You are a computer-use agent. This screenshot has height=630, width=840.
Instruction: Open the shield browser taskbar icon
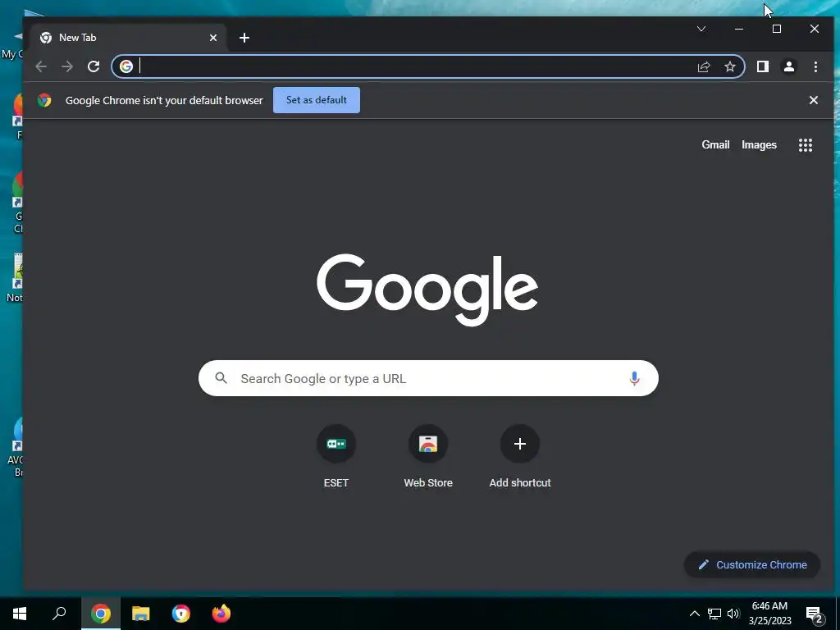(x=181, y=614)
